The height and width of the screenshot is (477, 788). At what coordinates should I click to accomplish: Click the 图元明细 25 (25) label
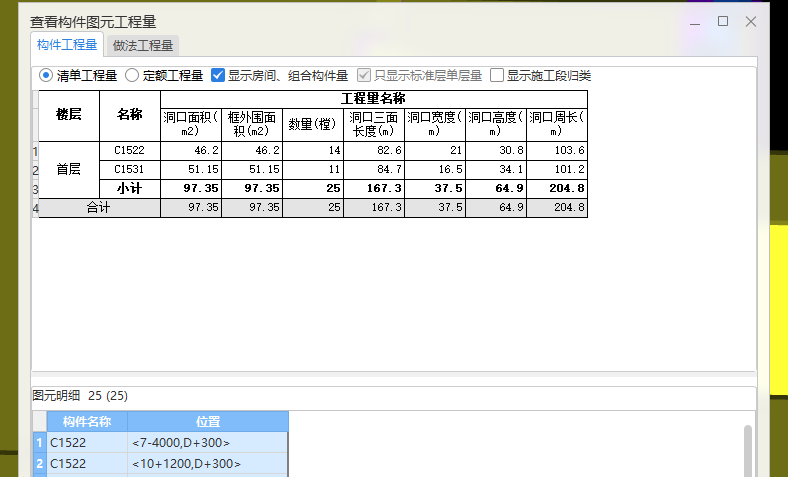(x=80, y=396)
